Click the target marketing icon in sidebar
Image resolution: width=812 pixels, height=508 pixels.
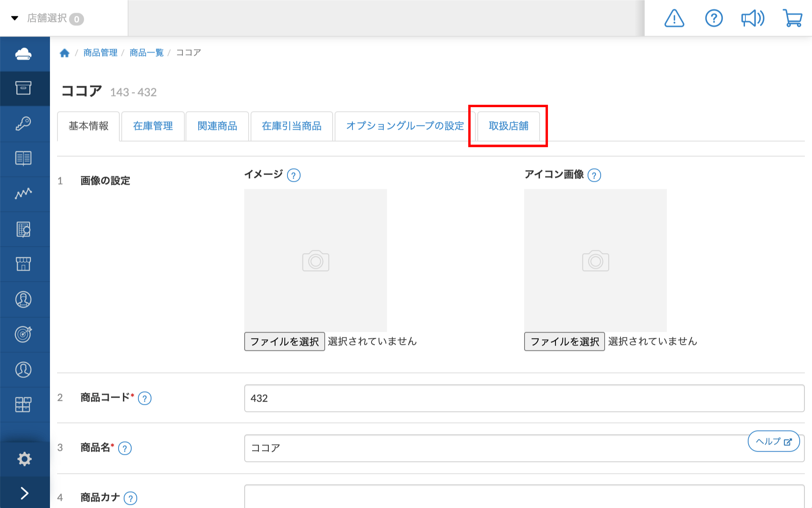pyautogui.click(x=23, y=334)
